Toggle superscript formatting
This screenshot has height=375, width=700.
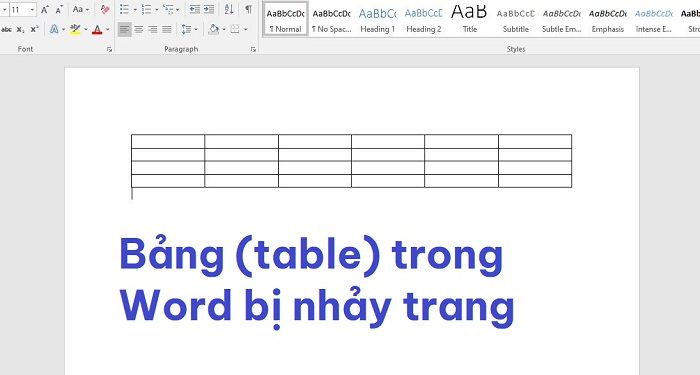tap(34, 30)
